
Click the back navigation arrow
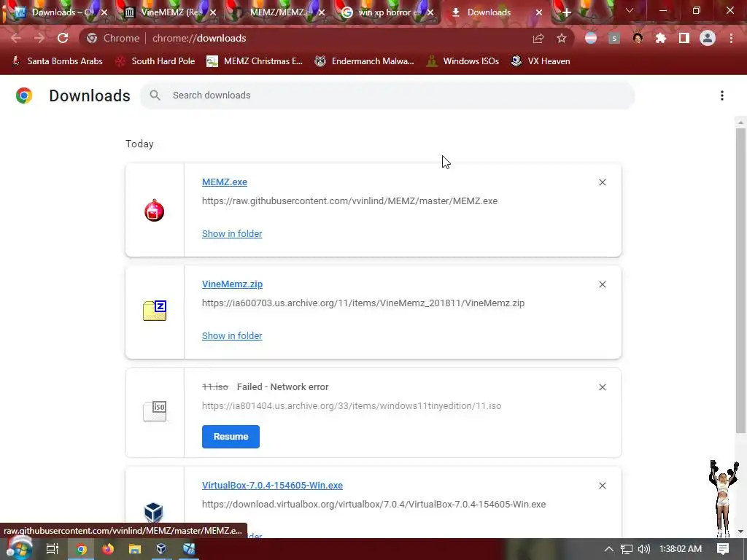[16, 38]
